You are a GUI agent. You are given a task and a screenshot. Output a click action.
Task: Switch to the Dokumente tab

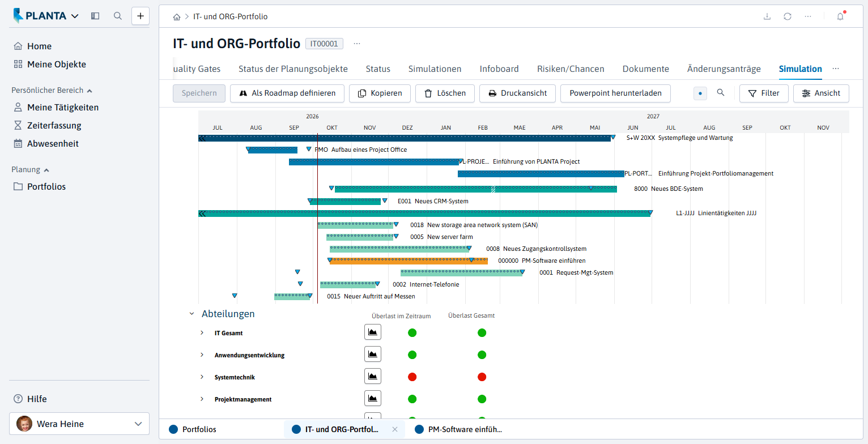tap(646, 69)
